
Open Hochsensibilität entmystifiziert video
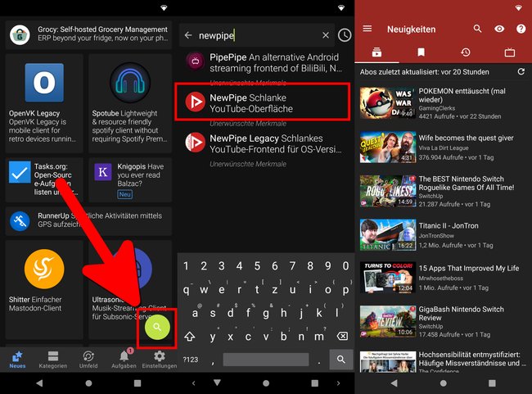(444, 362)
